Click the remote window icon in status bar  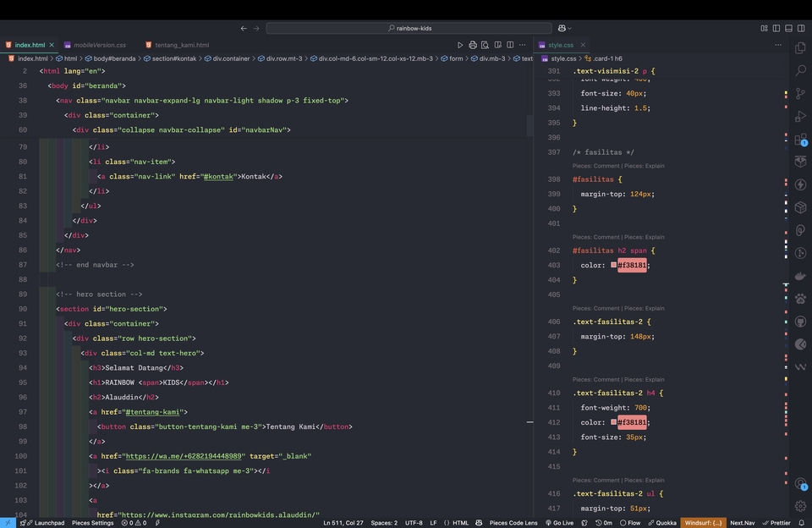pos(8,523)
